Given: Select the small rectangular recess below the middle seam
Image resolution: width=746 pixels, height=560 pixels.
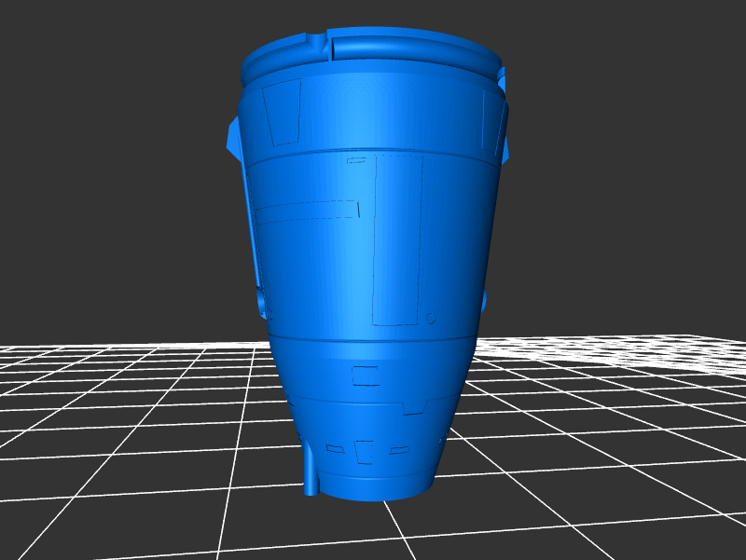Looking at the screenshot, I should tap(366, 375).
